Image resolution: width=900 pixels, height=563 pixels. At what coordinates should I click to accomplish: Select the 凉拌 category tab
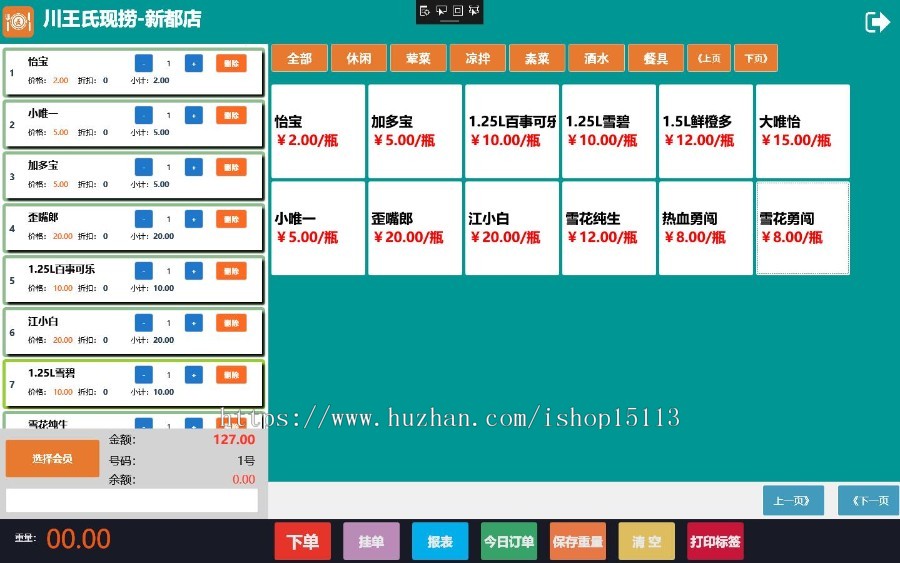point(478,58)
